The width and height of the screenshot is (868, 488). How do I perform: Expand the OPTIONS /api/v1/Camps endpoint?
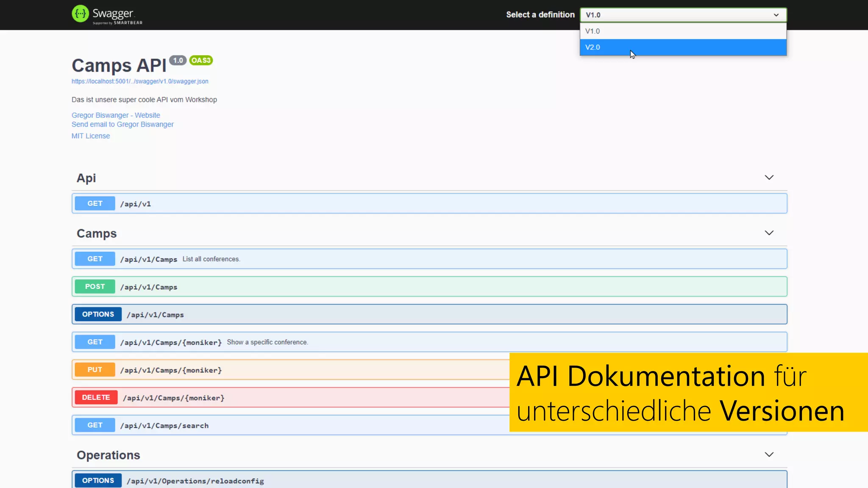[429, 314]
